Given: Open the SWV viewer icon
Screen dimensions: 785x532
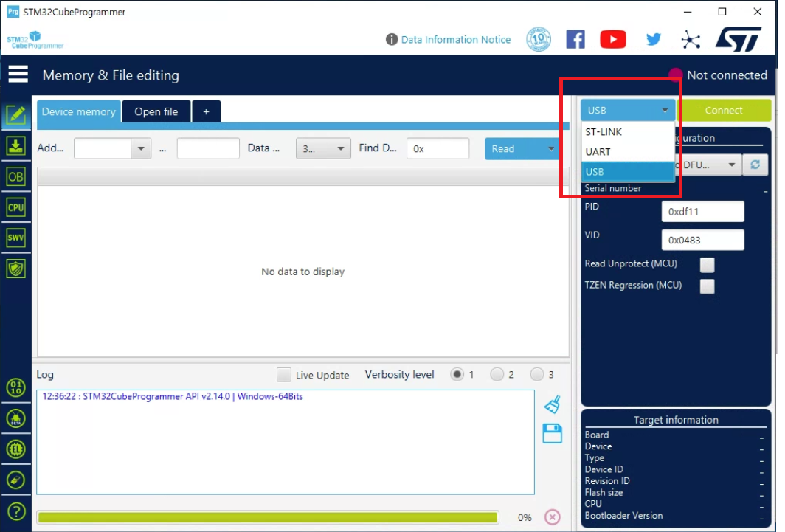Looking at the screenshot, I should [x=16, y=238].
